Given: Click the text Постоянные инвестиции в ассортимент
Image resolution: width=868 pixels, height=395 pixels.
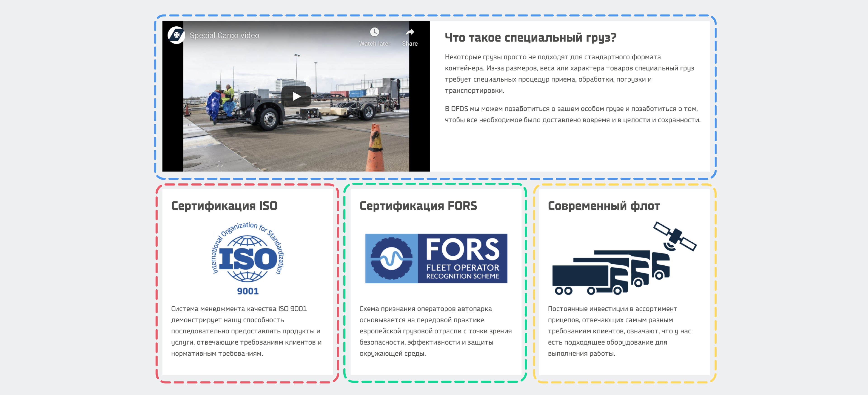Looking at the screenshot, I should (x=612, y=309).
